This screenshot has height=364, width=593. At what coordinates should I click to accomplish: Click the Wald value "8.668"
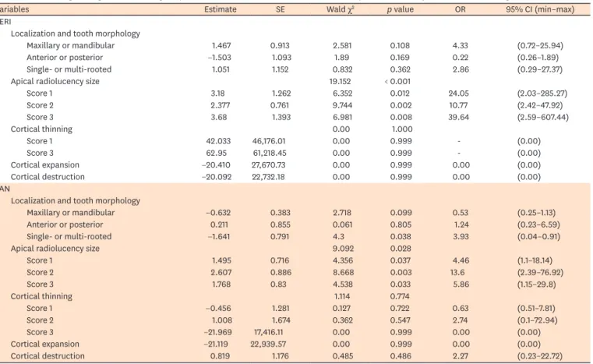343,273
